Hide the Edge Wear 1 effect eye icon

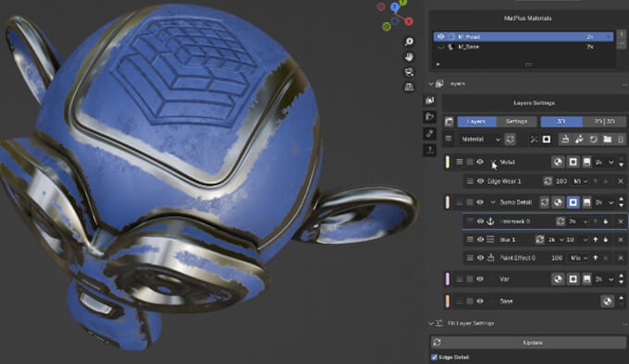tap(480, 181)
